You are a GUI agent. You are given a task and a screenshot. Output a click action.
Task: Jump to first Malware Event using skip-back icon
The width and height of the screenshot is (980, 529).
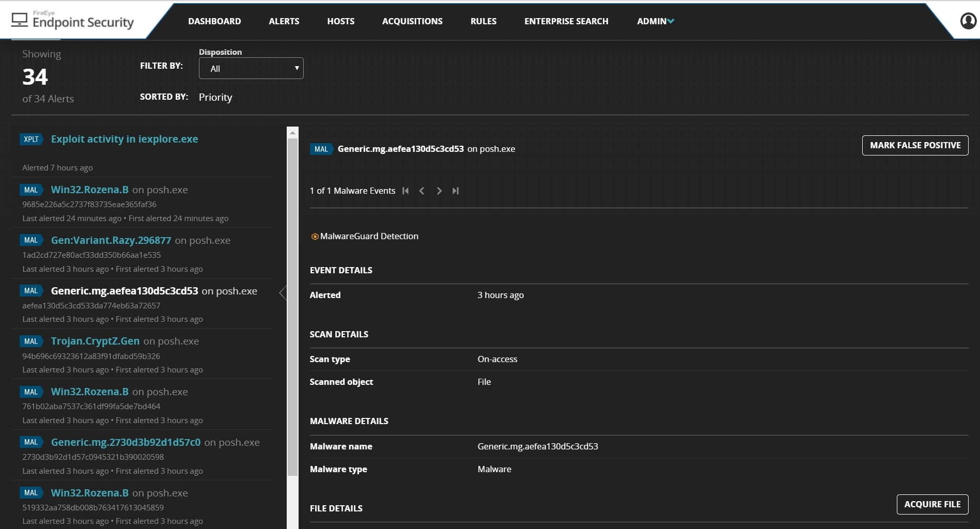(406, 191)
